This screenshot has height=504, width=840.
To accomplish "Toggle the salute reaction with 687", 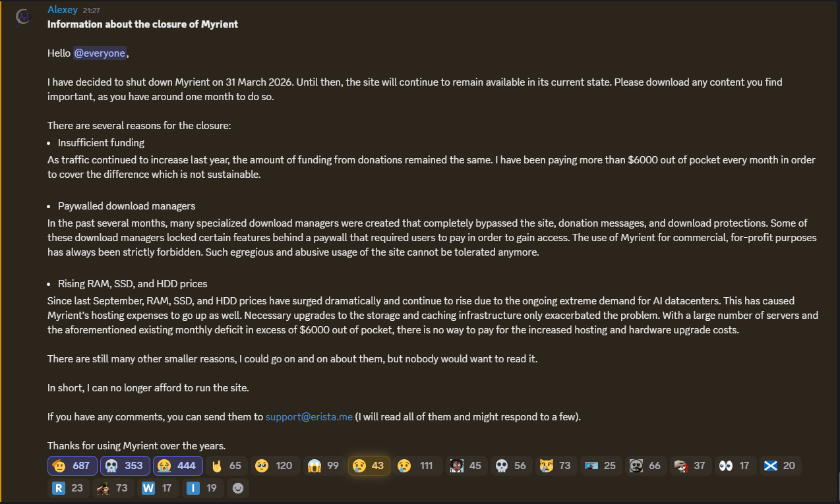I will pos(73,465).
